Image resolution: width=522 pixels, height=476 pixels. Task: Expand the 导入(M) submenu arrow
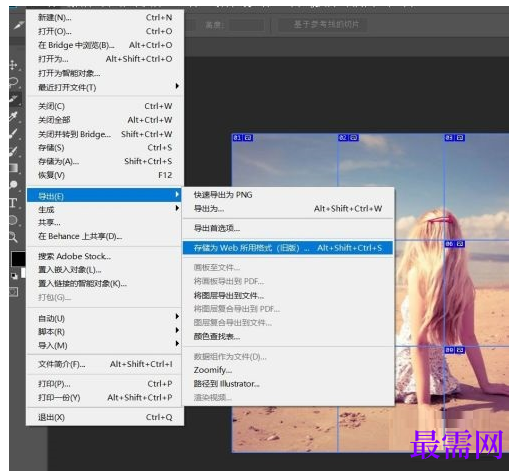pyautogui.click(x=177, y=344)
